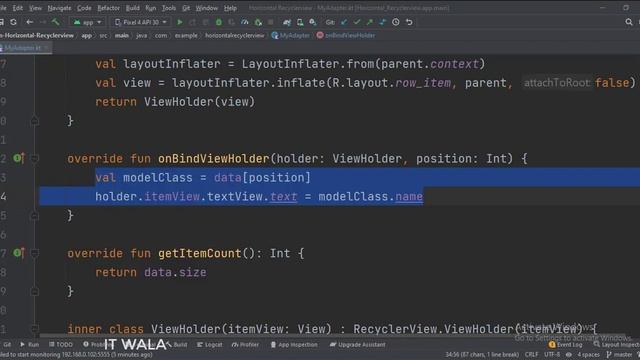640x360 pixels.
Task: Click the app breadcrumb in navigation bar
Action: coord(87,36)
